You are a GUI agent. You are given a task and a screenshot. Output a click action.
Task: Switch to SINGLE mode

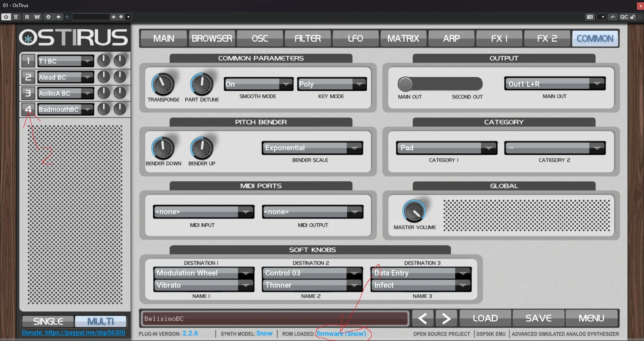click(48, 321)
